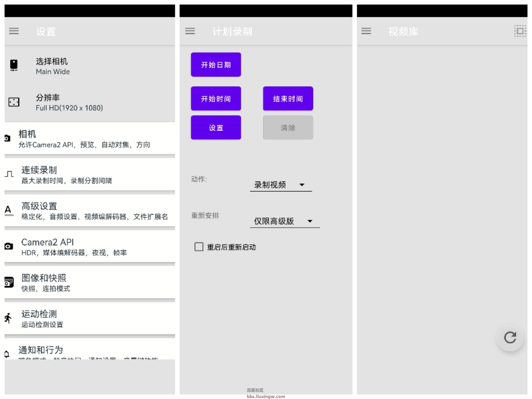
Task: Open the 分辨率 Full HD setting
Action: (90, 102)
